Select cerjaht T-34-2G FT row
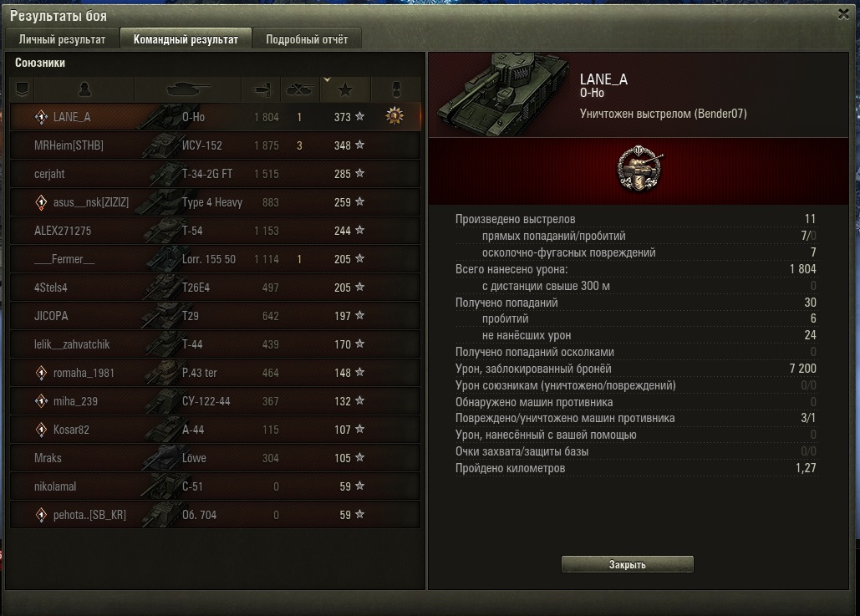Screen dimensions: 860x616 [x=215, y=174]
